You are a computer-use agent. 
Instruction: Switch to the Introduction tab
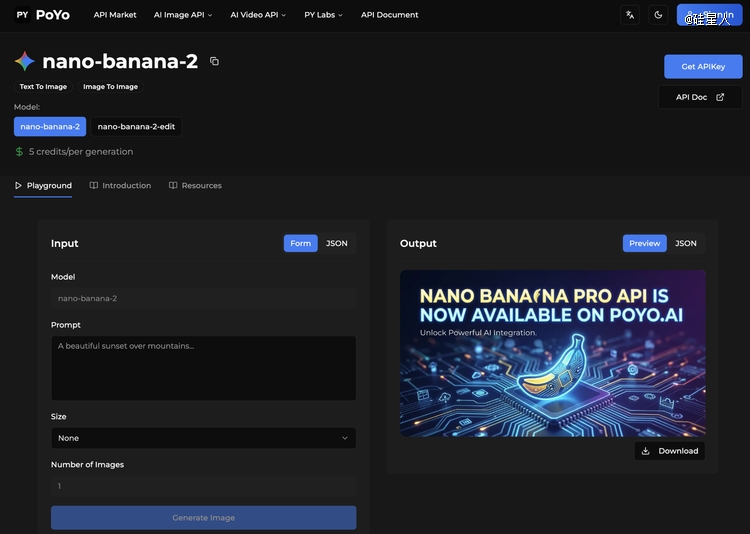tap(120, 186)
